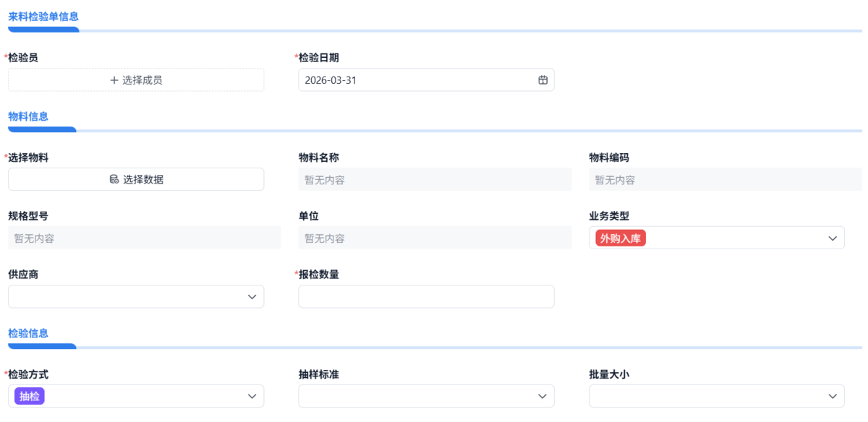Click the blue progress bar under 物料信息
This screenshot has height=422, width=868.
pyautogui.click(x=41, y=129)
